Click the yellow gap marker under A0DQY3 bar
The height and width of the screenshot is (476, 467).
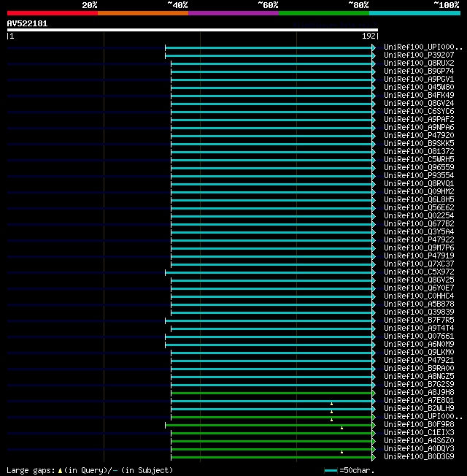pyautogui.click(x=341, y=452)
